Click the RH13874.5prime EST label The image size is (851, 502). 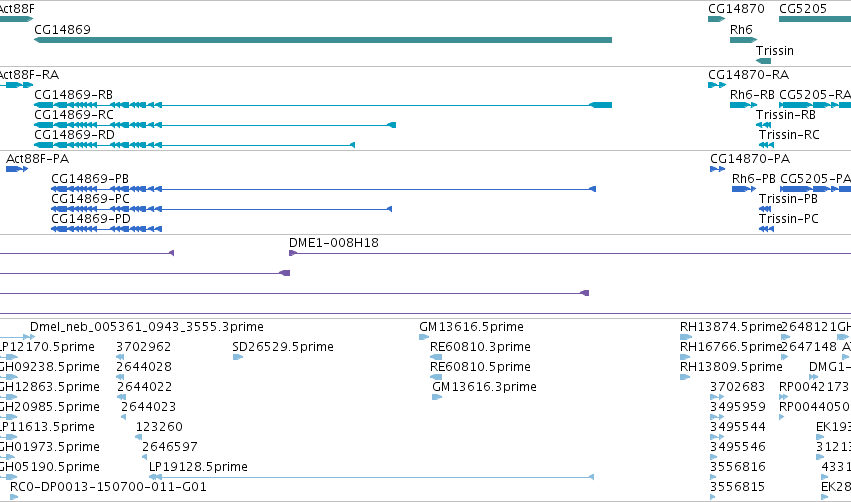pos(731,327)
